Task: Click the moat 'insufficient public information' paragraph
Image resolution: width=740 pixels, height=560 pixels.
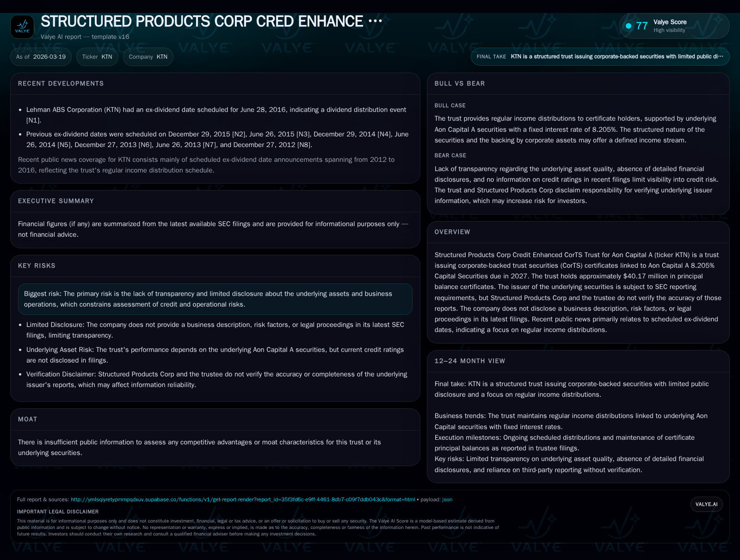Action: click(x=199, y=448)
